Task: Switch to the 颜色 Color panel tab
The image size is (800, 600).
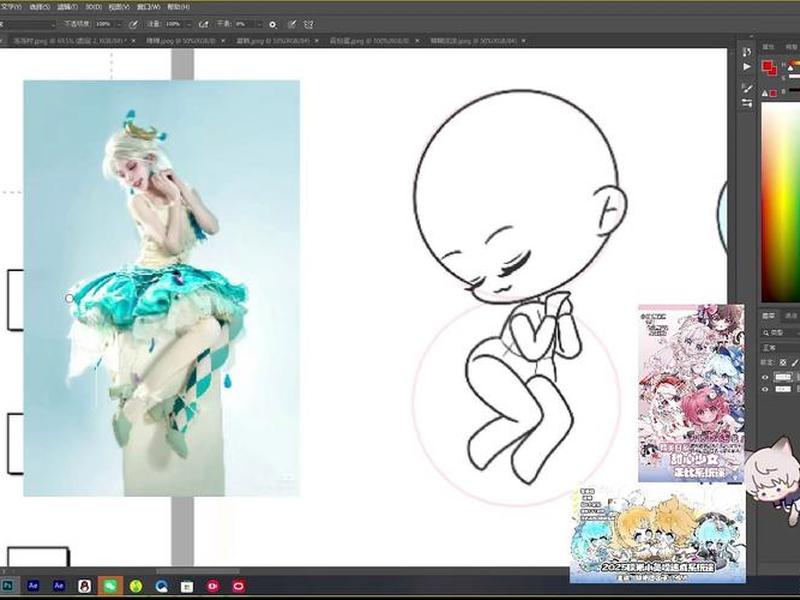Action: pos(768,47)
